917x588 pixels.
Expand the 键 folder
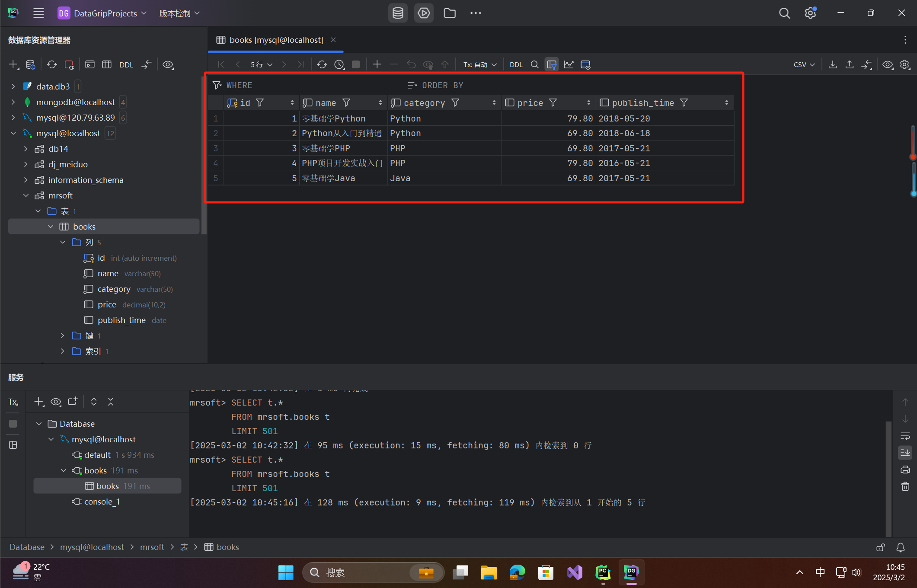coord(62,336)
